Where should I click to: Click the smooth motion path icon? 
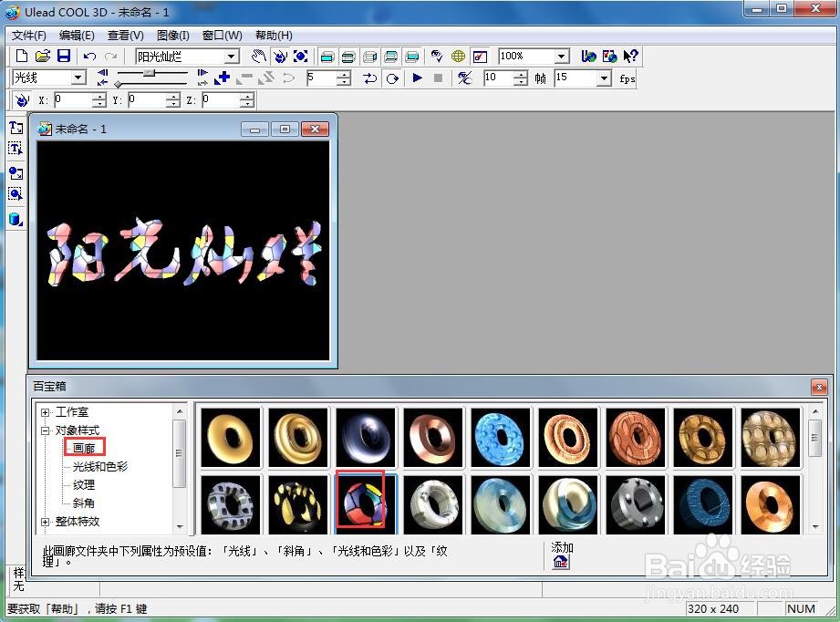pyautogui.click(x=289, y=78)
